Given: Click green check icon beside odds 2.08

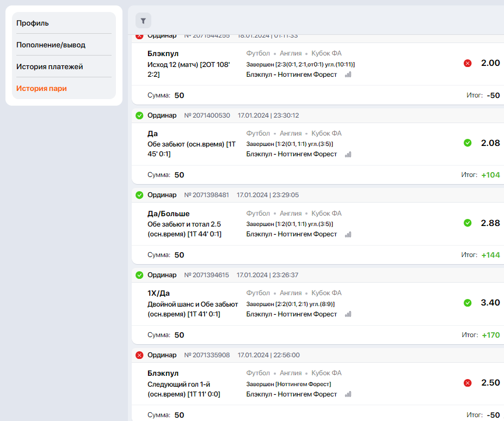Looking at the screenshot, I should (x=468, y=143).
